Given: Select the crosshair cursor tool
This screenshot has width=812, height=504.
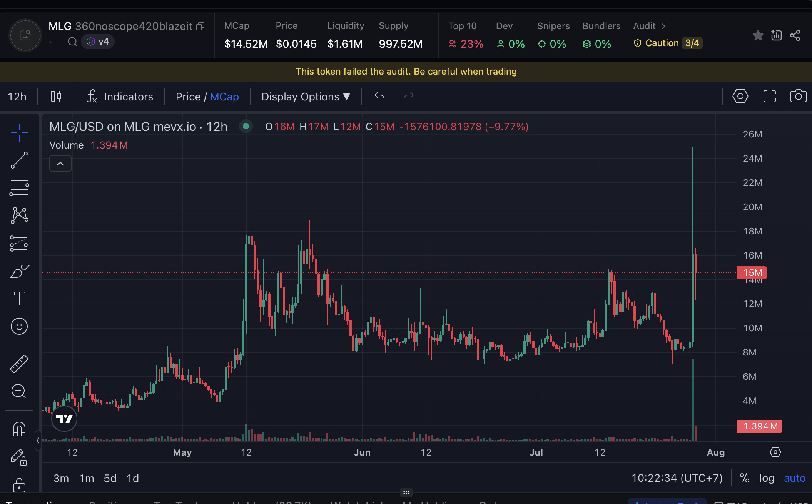Looking at the screenshot, I should click(x=19, y=133).
